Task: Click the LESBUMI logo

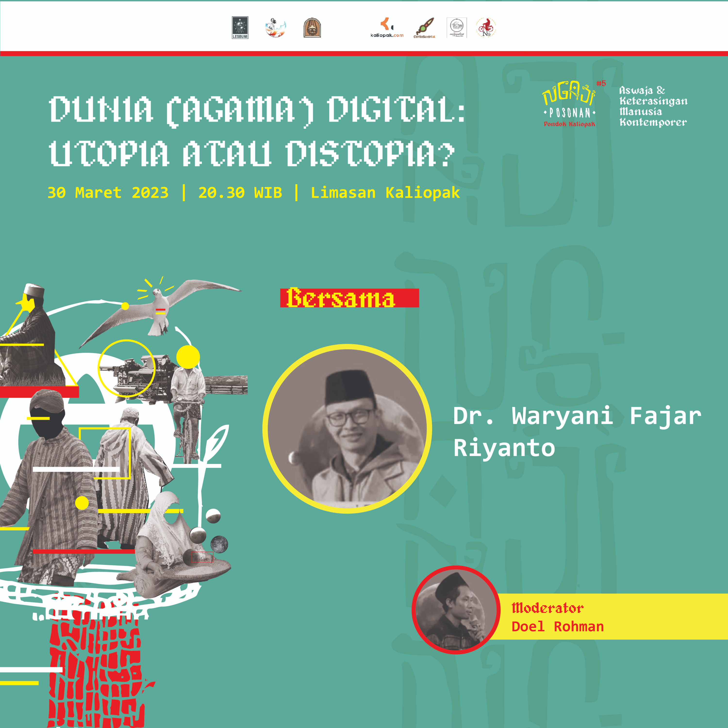Action: click(x=240, y=27)
